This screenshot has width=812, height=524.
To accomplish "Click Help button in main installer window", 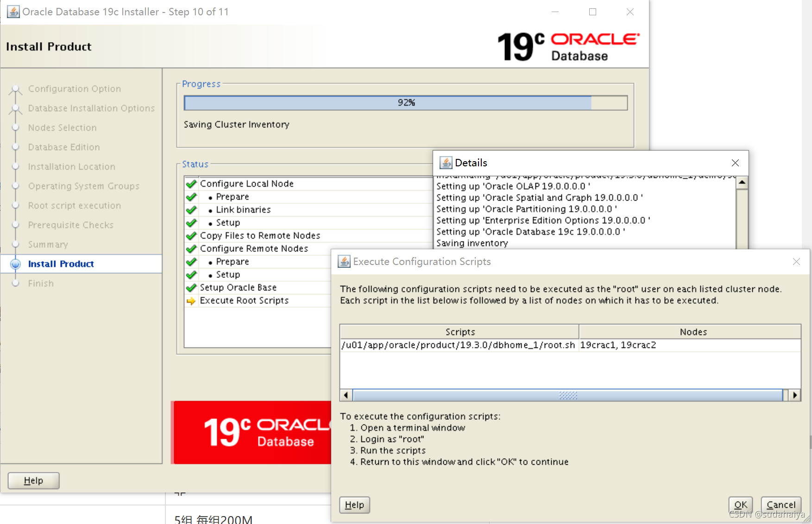I will click(x=33, y=480).
